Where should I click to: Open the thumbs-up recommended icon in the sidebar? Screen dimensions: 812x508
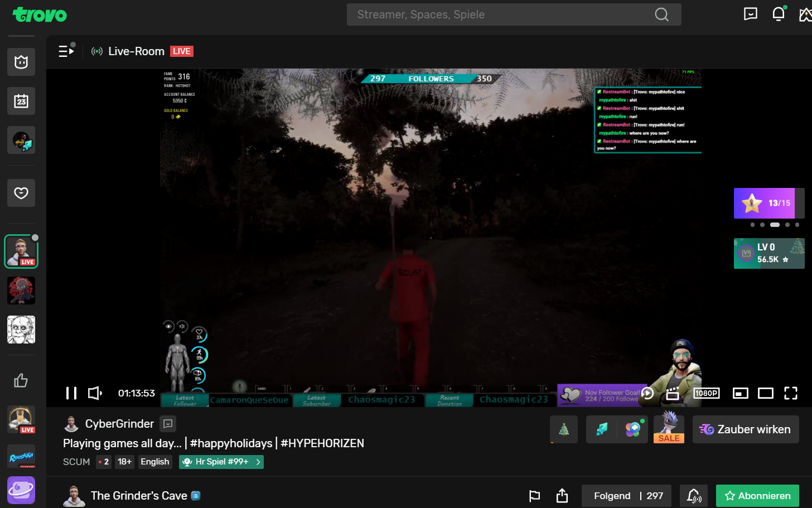[21, 381]
